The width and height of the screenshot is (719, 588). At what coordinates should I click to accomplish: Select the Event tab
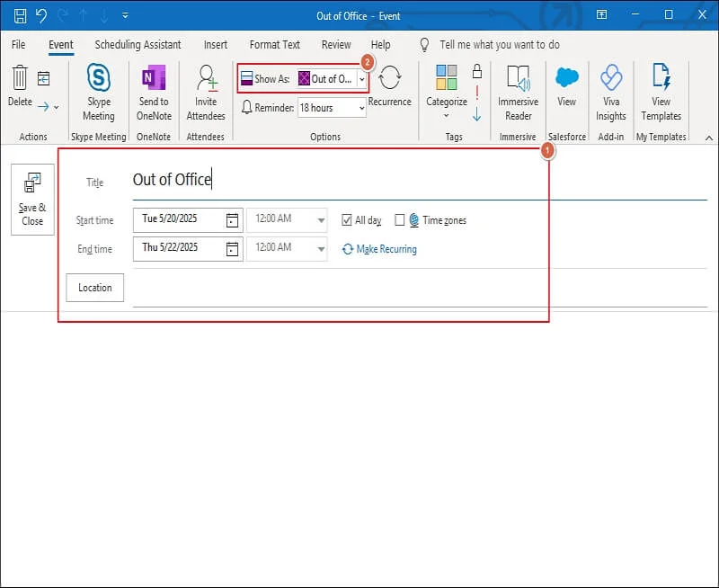(x=61, y=44)
